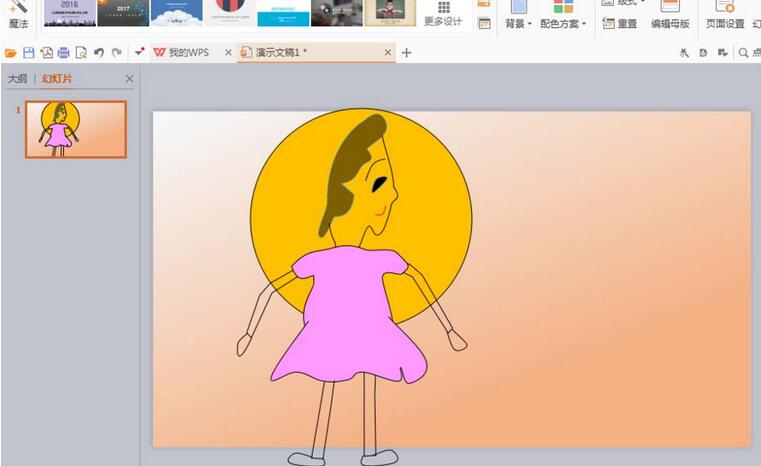761x466 pixels.
Task: Click the save icon in quick toolbar
Action: coord(28,53)
